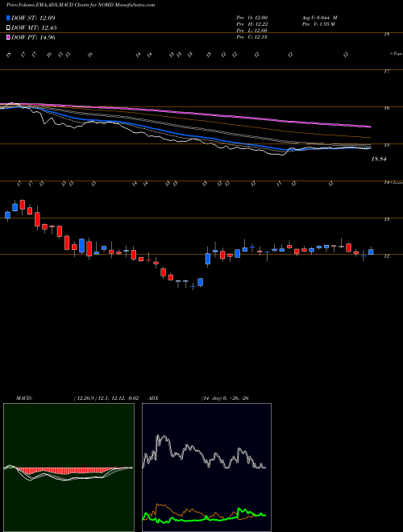The height and width of the screenshot is (532, 403).
Task: Click the blue DOW ST legend swatch
Action: [9, 18]
